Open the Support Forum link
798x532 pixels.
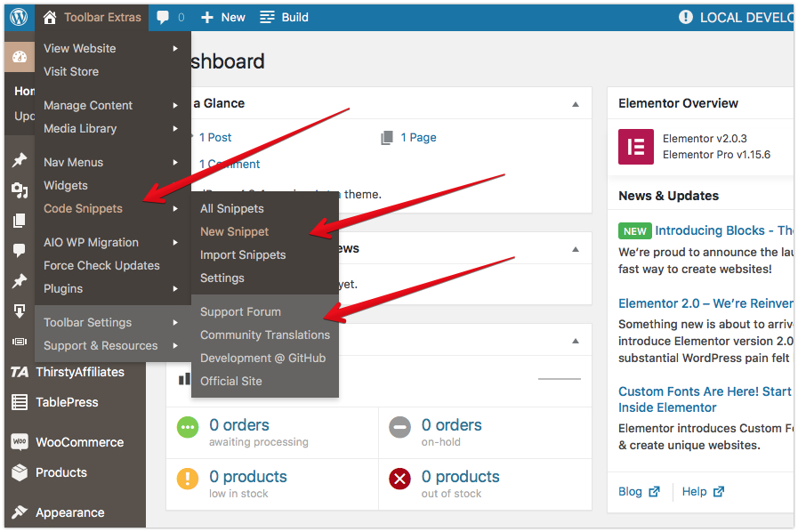[x=240, y=311]
